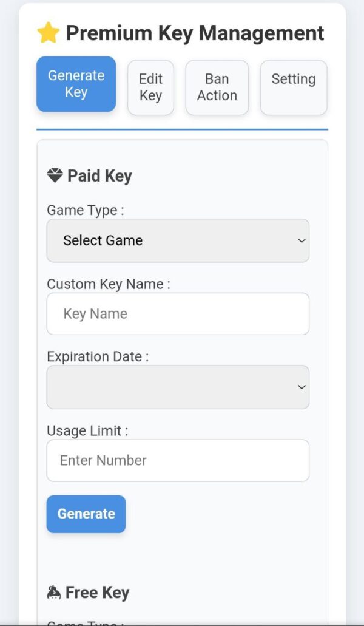Open the Setting tab
The image size is (364, 626).
tap(294, 87)
